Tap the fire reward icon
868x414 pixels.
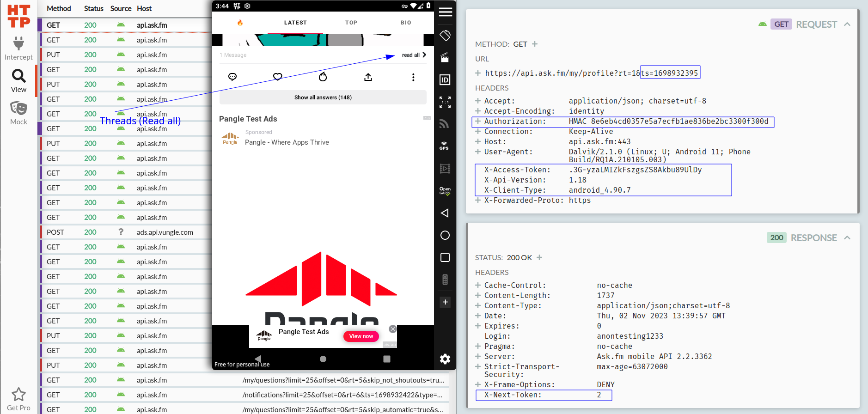(x=323, y=77)
